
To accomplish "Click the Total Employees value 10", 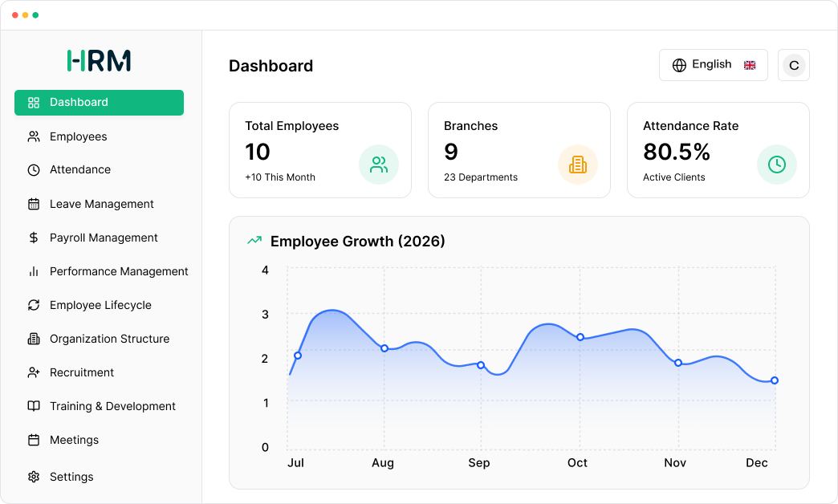I will coord(258,152).
